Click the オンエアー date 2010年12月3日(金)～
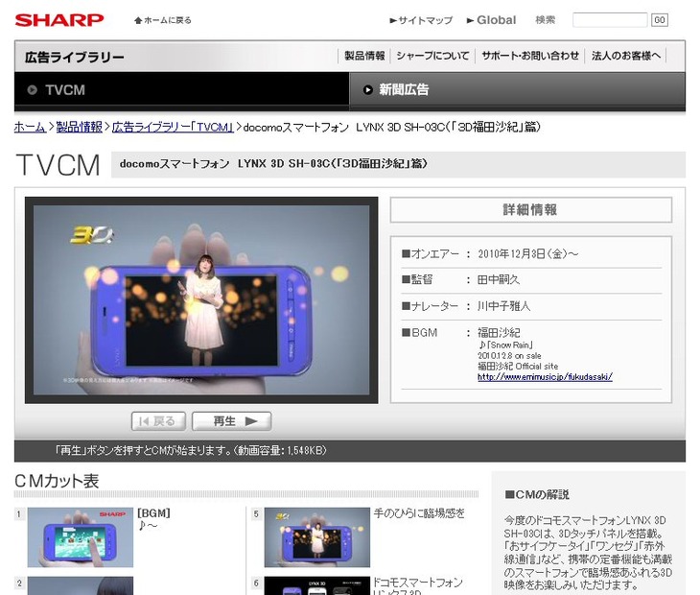 [x=527, y=254]
